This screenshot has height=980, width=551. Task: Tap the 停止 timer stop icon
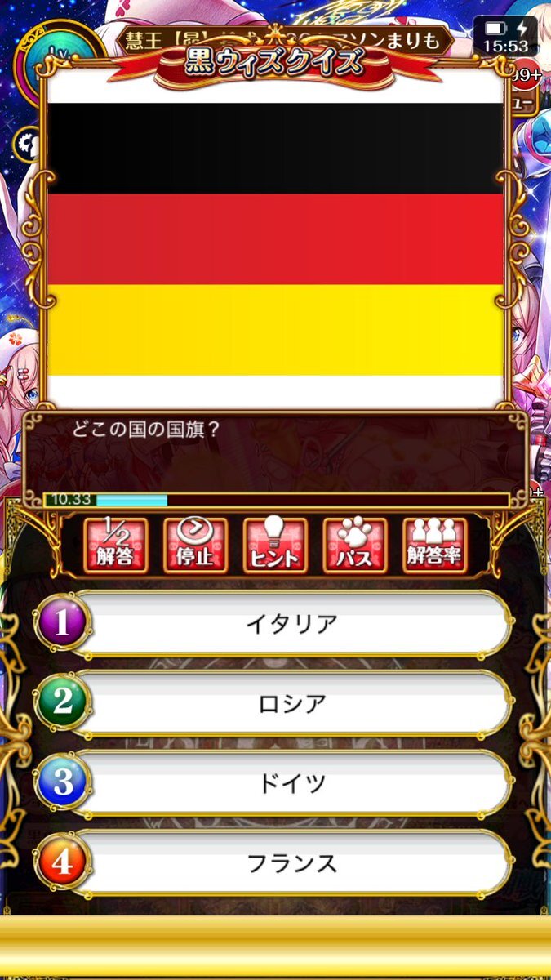pyautogui.click(x=196, y=546)
